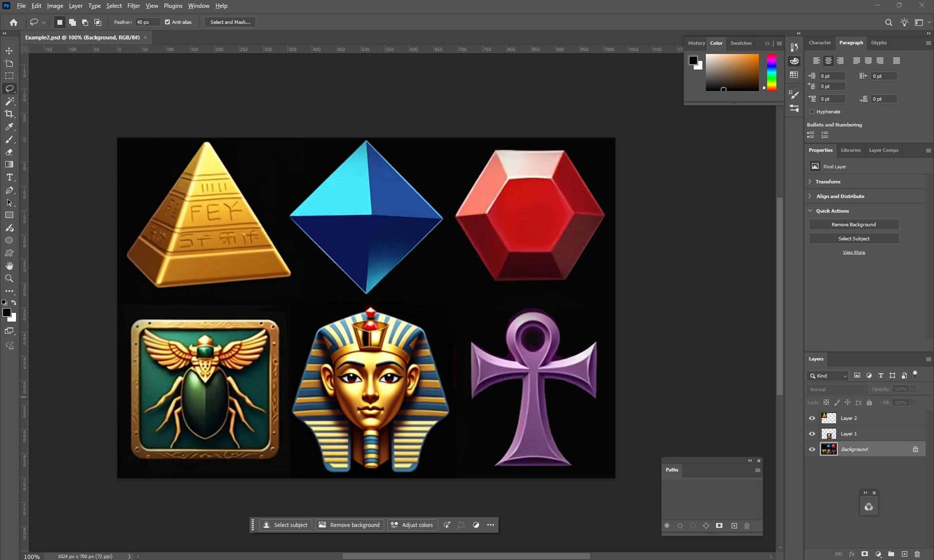Switch to the Swatches tab

click(x=740, y=43)
